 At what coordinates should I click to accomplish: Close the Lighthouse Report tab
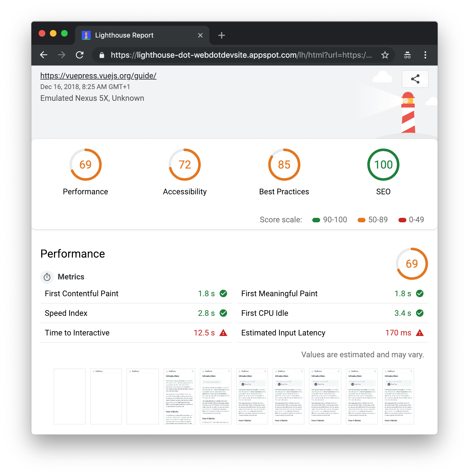point(200,35)
